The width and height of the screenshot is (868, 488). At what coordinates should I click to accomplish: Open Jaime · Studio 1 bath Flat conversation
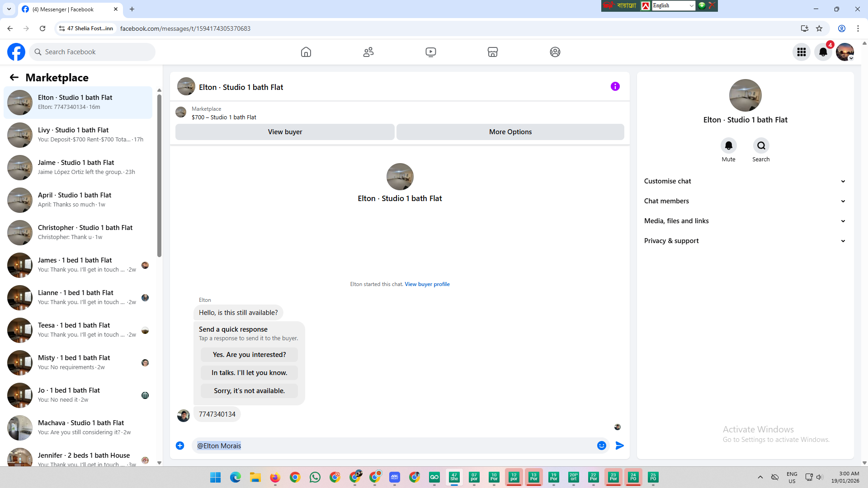78,168
